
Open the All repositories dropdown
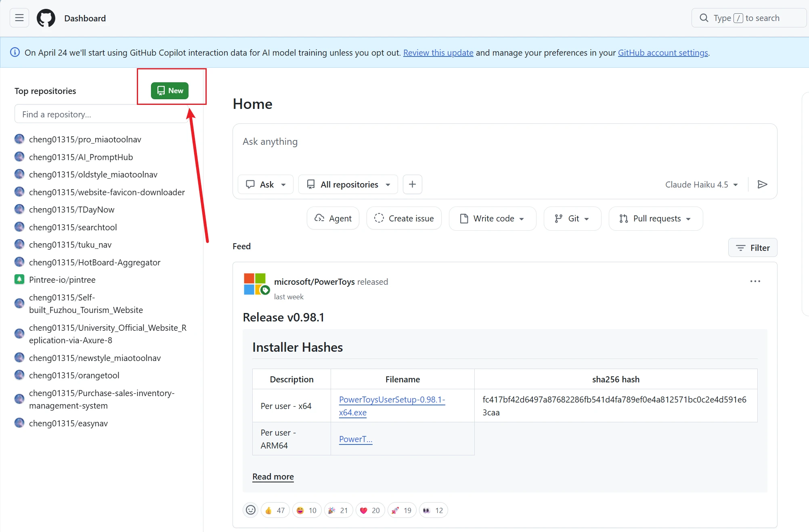[x=348, y=184]
